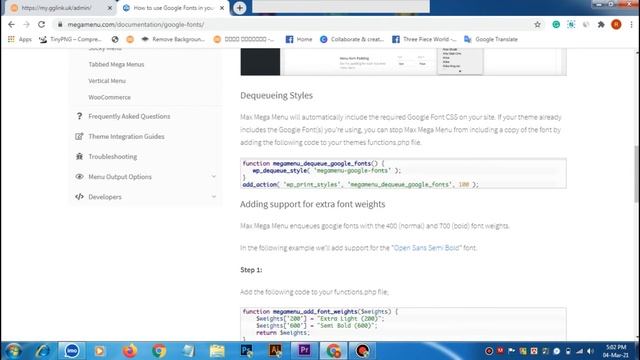Open the Three Piece World bookmark
Image resolution: width=640 pixels, height=360 pixels.
tap(424, 39)
